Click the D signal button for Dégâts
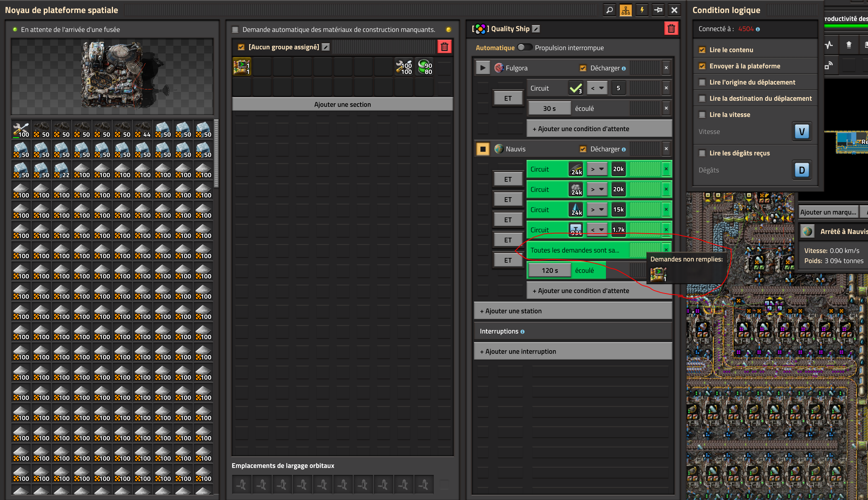Image resolution: width=868 pixels, height=500 pixels. point(802,170)
